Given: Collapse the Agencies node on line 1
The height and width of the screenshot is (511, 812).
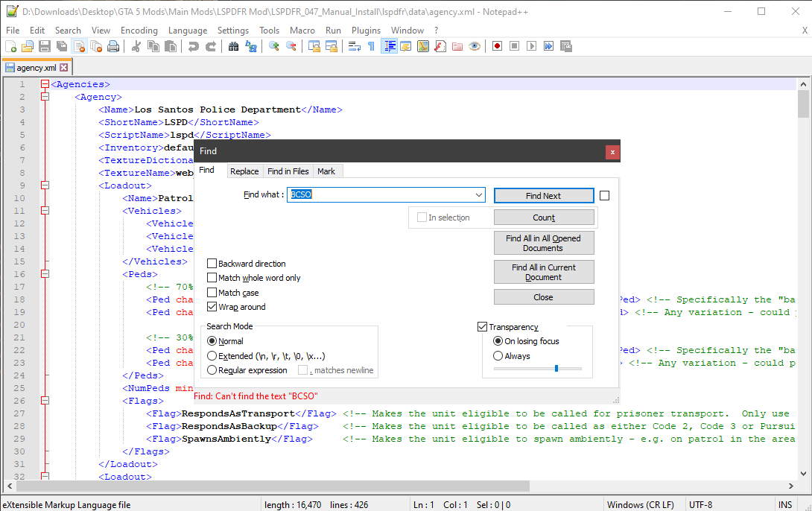Looking at the screenshot, I should 45,85.
